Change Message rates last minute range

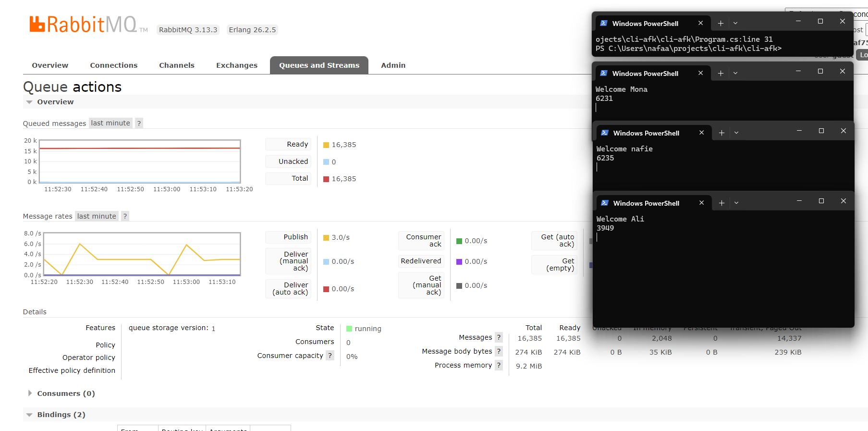coord(97,216)
